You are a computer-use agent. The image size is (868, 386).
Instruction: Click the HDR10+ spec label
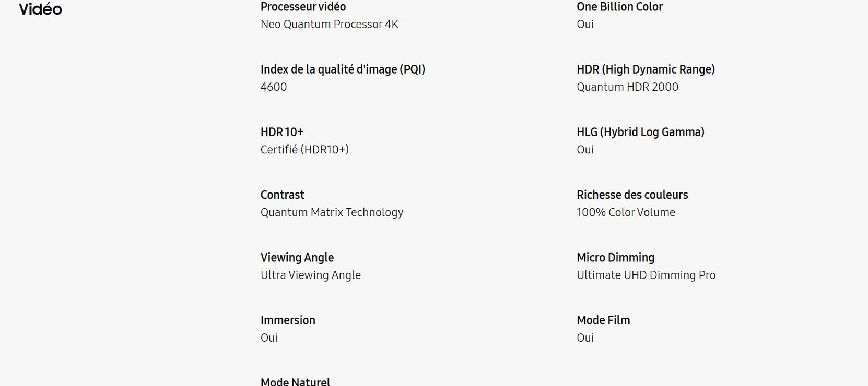282,132
